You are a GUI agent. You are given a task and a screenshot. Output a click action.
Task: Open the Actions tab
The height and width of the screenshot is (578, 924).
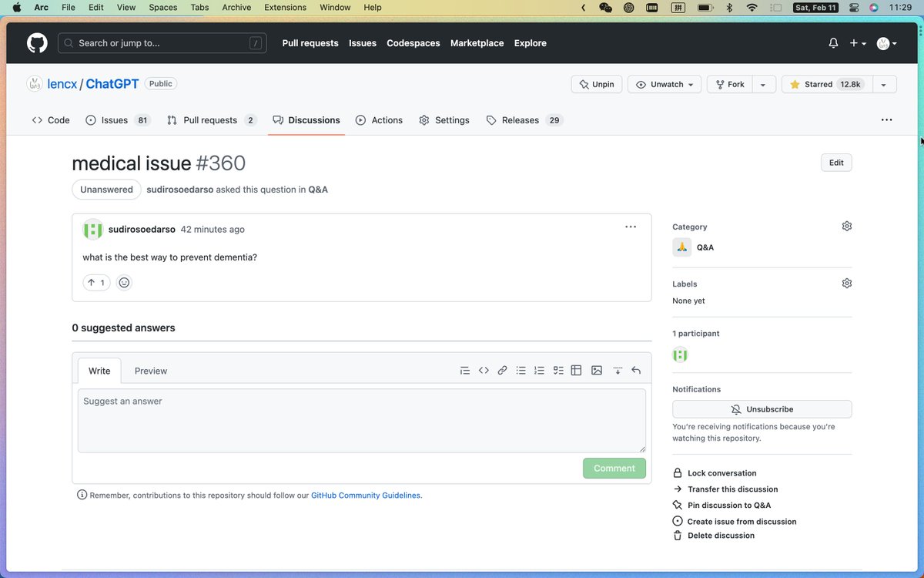click(379, 120)
